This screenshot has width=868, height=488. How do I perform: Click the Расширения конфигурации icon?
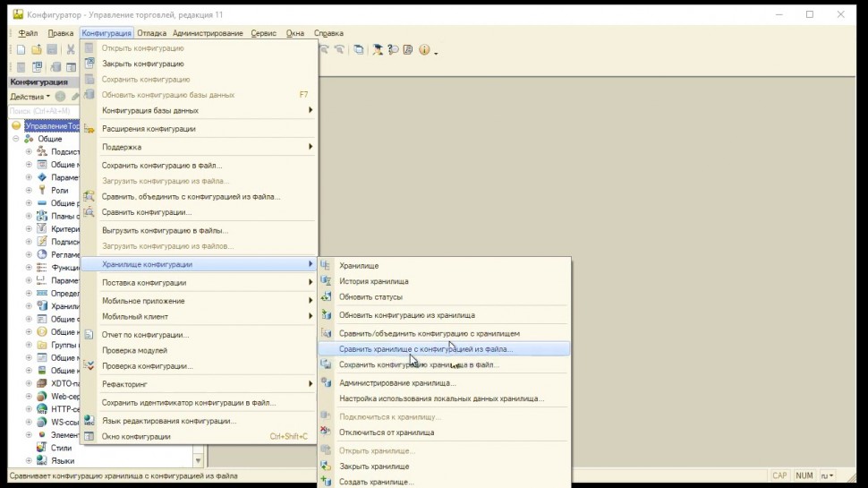pyautogui.click(x=89, y=129)
